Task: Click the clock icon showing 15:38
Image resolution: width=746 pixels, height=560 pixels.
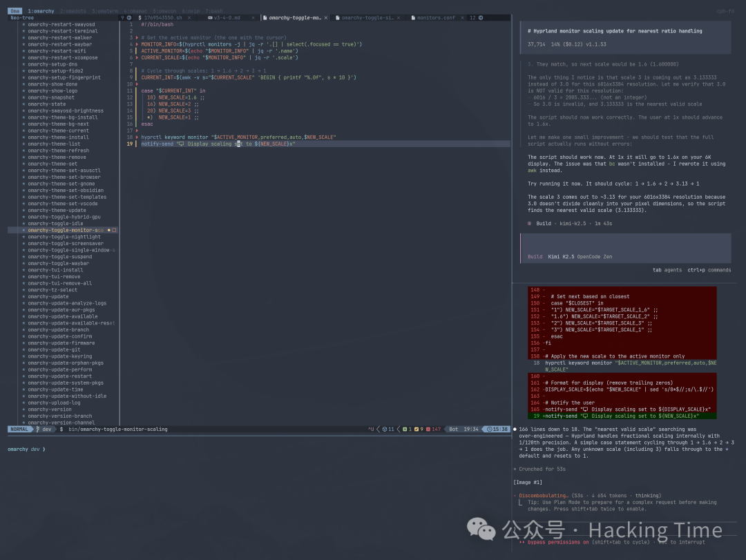Action: [490, 429]
